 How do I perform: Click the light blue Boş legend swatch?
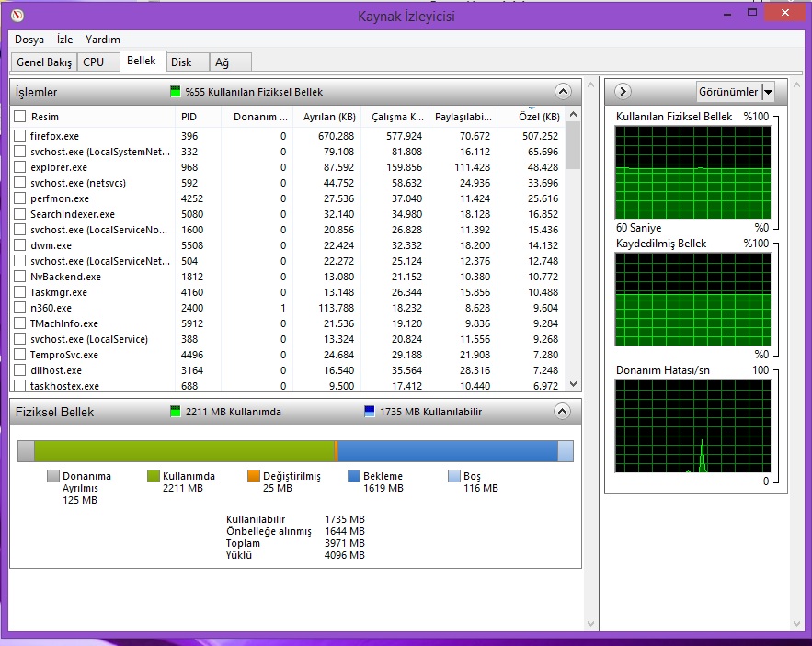point(453,476)
